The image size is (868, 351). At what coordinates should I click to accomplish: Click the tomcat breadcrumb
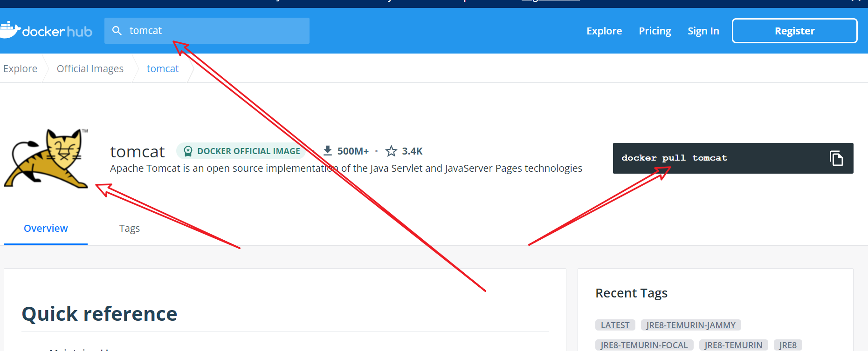pos(163,68)
